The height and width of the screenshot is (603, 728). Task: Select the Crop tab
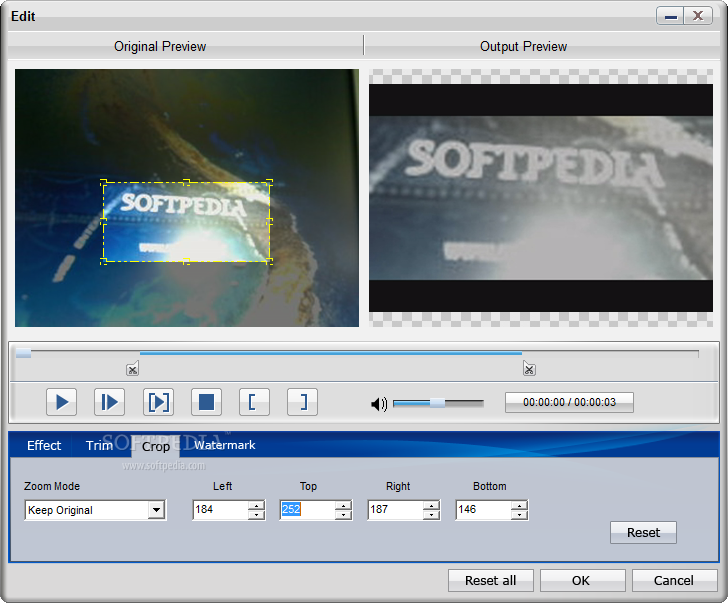pos(156,447)
